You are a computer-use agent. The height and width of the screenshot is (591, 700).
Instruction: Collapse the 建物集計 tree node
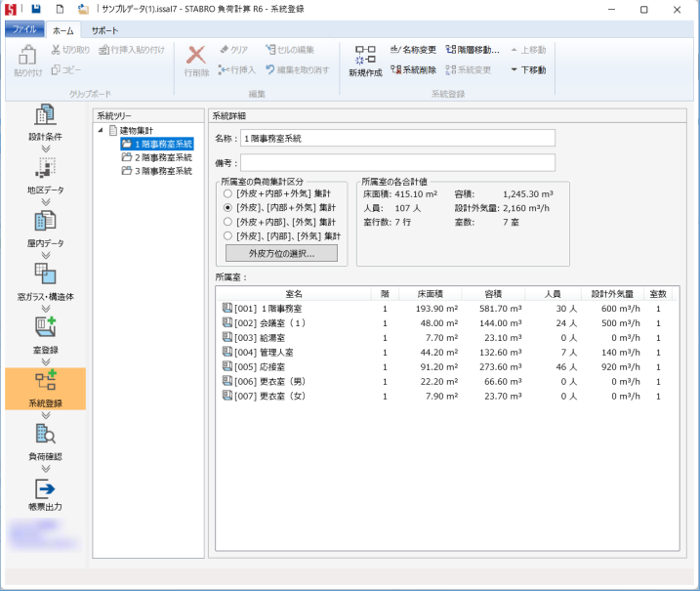click(101, 131)
